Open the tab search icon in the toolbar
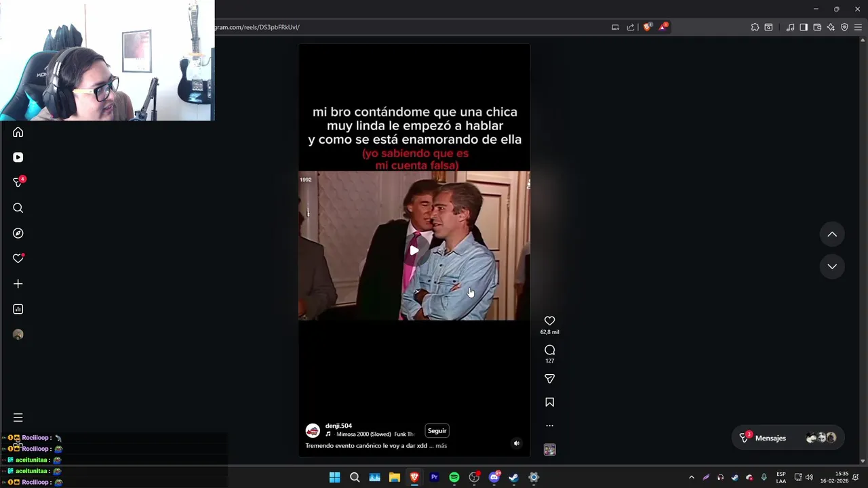 point(768,27)
